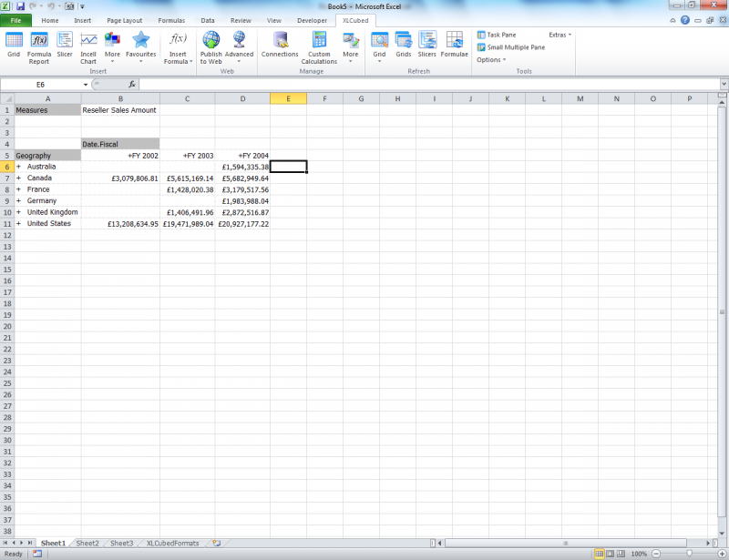Open the green File button
The height and width of the screenshot is (560, 729).
click(15, 19)
